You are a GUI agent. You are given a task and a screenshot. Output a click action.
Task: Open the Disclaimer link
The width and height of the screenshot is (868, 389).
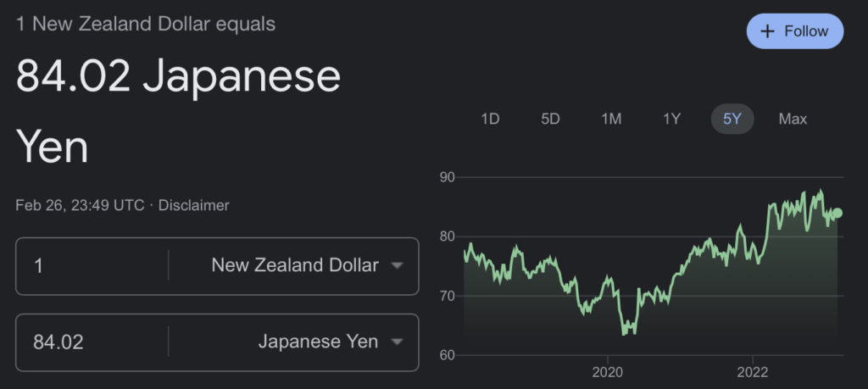click(x=193, y=205)
